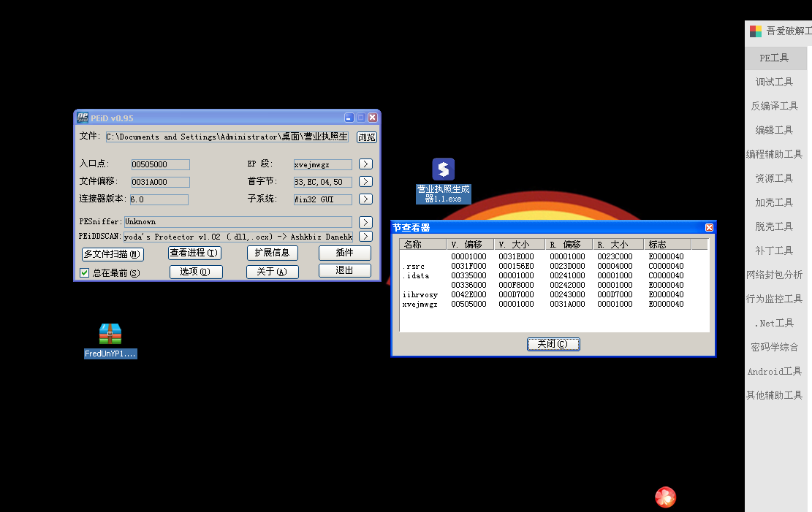Open EP section details arrow button

365,164
